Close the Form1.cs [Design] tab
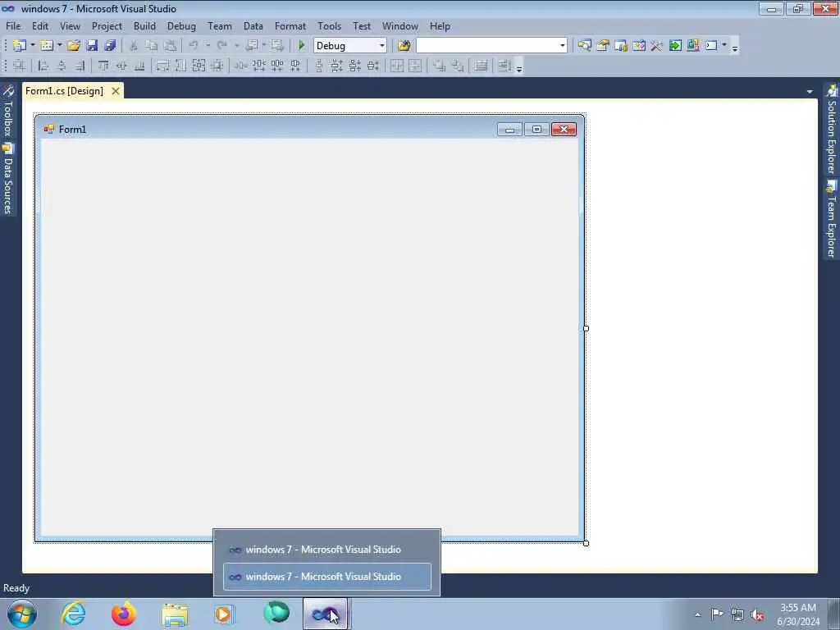The image size is (840, 630). [115, 91]
